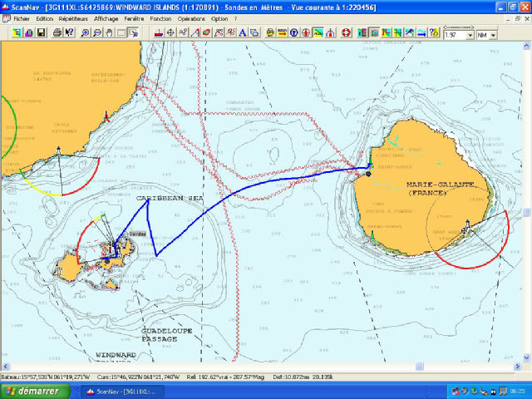This screenshot has height=399, width=532.
Task: Open the 1.97 distance value dropdown
Action: coord(470,36)
